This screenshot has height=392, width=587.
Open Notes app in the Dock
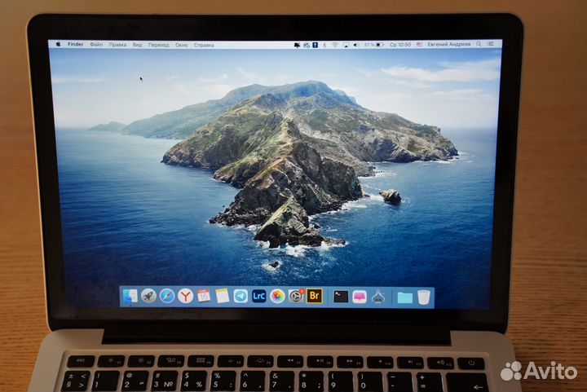[x=222, y=296]
